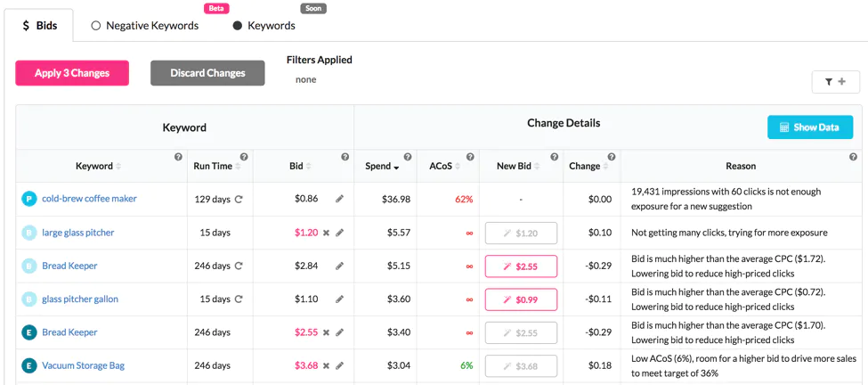Viewport: 868px width, 385px height.
Task: Click the $0.18 change value
Action: click(600, 365)
